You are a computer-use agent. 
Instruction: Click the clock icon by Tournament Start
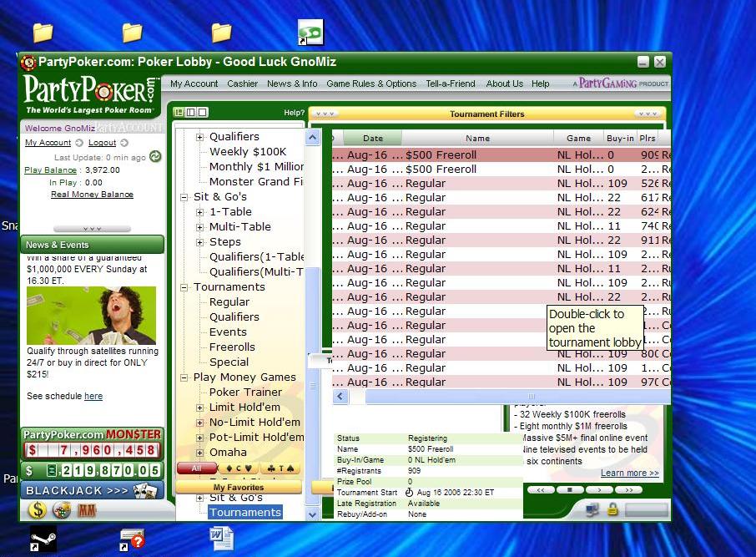click(410, 493)
